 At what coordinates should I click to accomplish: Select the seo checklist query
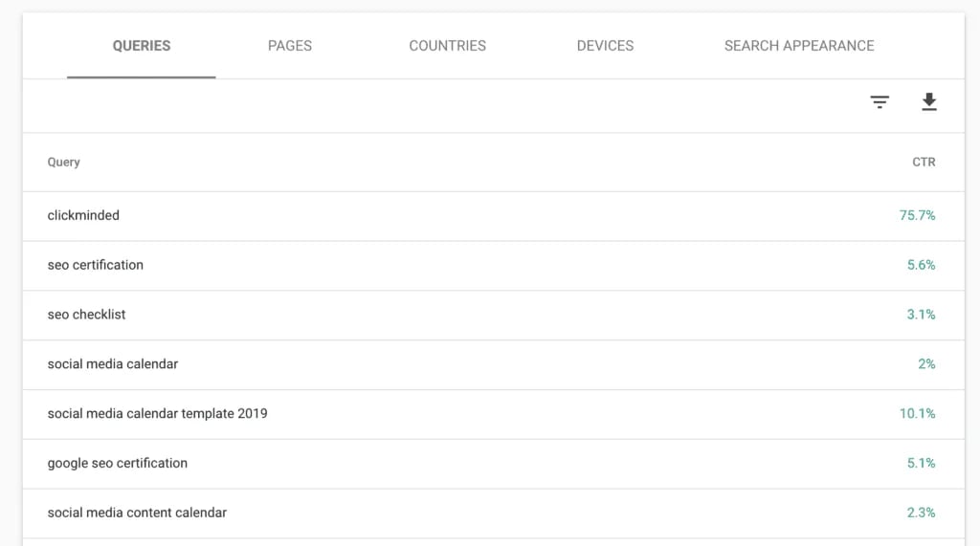click(87, 315)
